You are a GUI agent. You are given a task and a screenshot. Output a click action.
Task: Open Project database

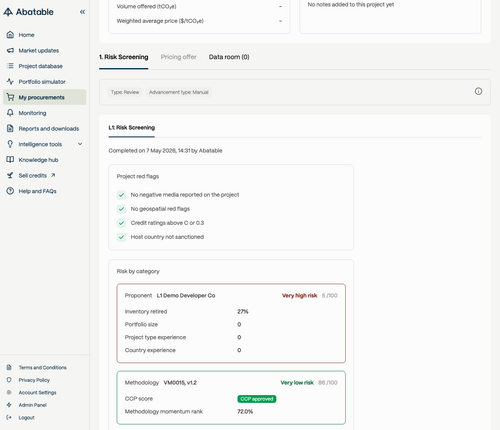45,66
